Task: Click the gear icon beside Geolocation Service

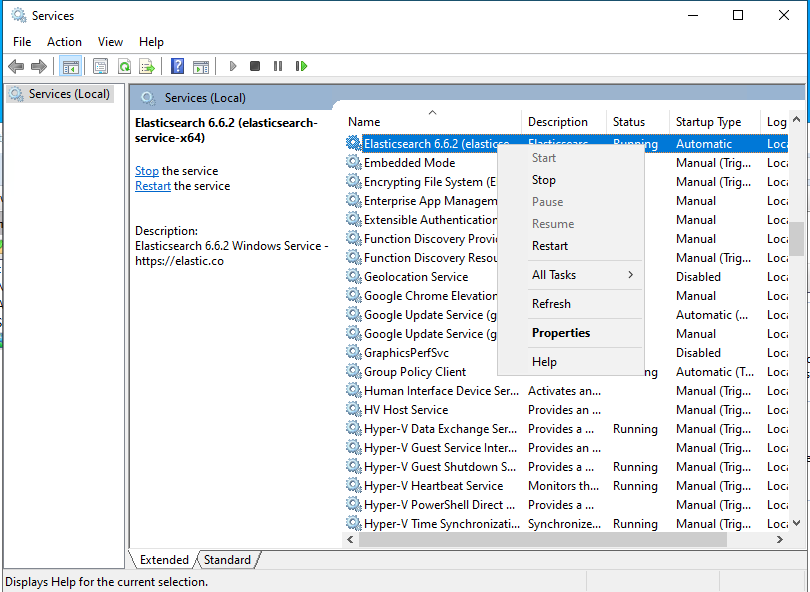Action: (353, 276)
